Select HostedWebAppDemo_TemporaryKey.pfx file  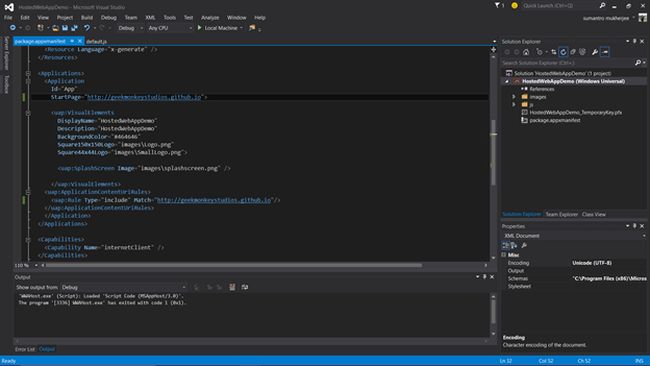(575, 112)
